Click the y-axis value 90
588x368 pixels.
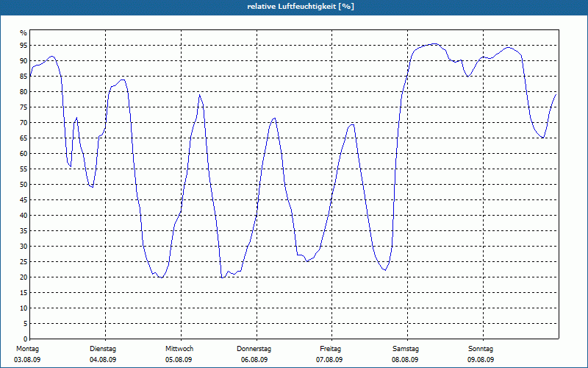pyautogui.click(x=24, y=61)
